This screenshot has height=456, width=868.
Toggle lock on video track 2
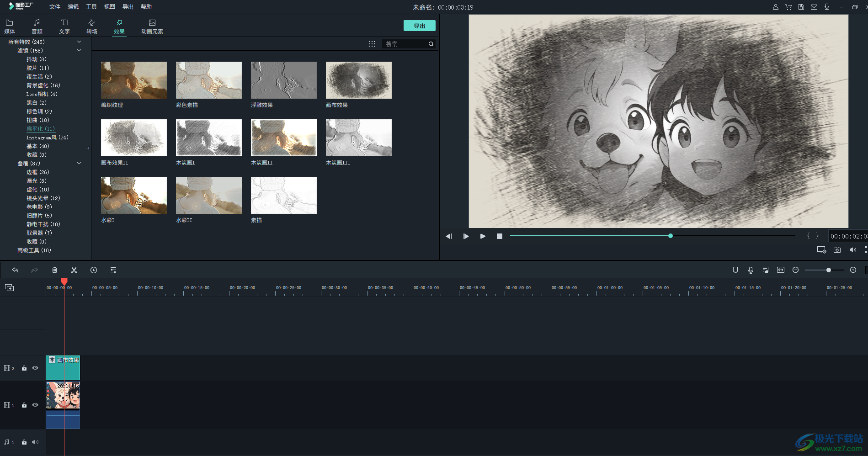(x=24, y=368)
